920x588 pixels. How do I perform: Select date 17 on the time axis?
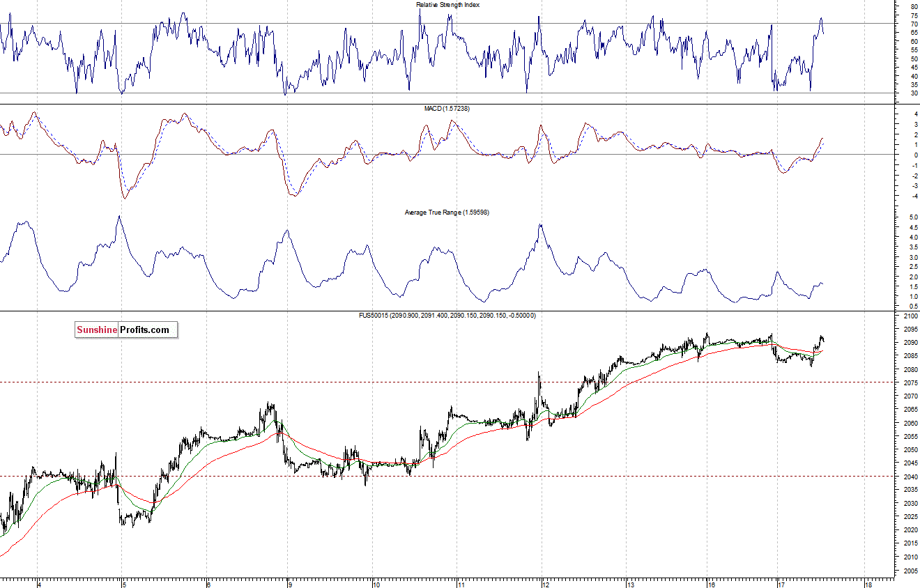tap(781, 584)
